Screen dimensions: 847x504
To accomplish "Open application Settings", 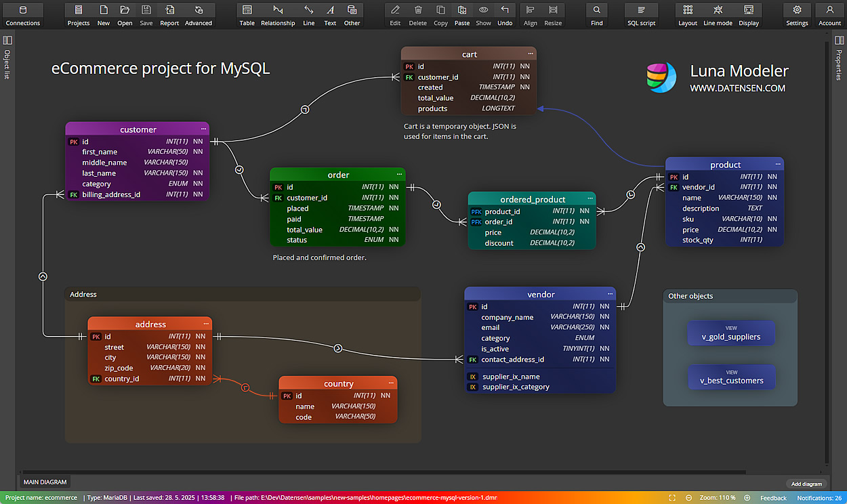I will point(797,15).
